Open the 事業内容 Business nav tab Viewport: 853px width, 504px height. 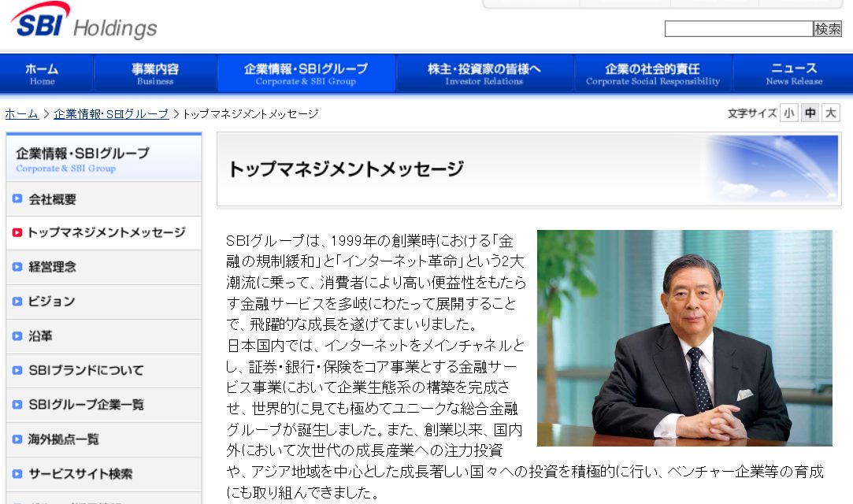pos(156,74)
